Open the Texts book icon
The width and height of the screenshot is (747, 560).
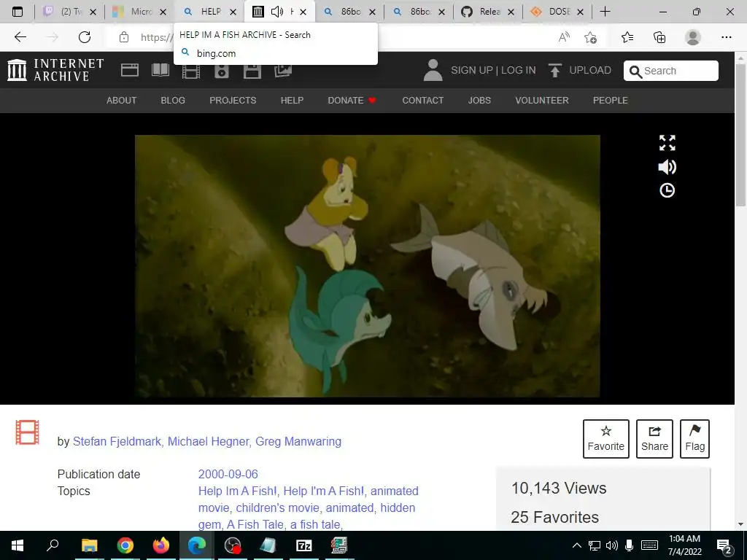click(x=160, y=70)
